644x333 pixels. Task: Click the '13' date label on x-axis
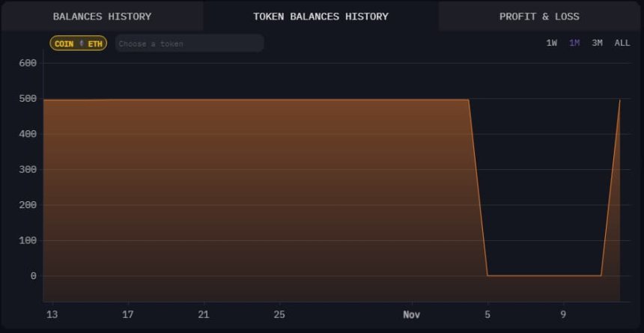52,314
